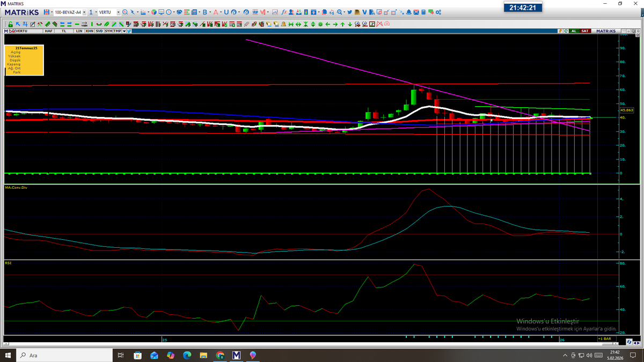Viewport: 644px width, 362px height.
Task: Click the chat bubble icon in top toolbar
Action: click(431, 12)
